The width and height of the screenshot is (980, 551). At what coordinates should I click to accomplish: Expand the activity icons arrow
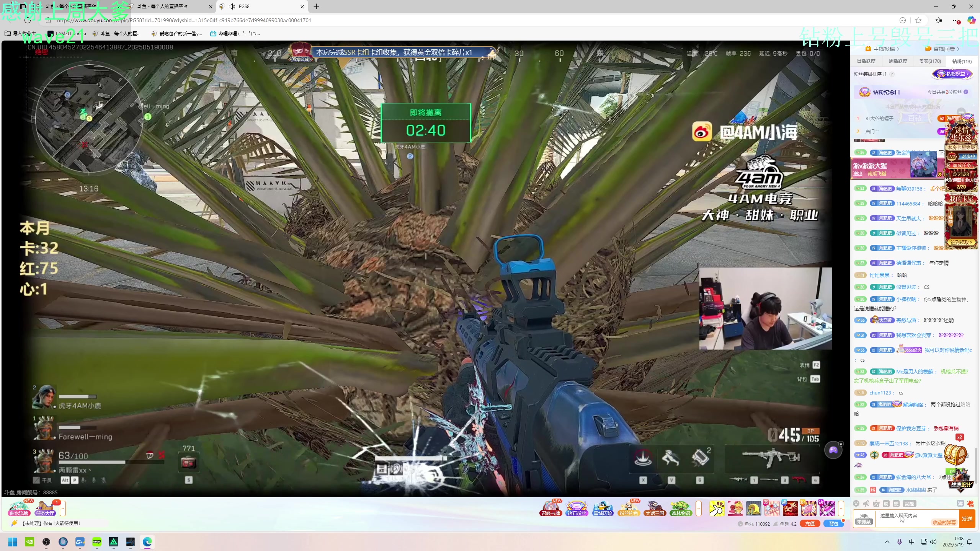pos(699,509)
